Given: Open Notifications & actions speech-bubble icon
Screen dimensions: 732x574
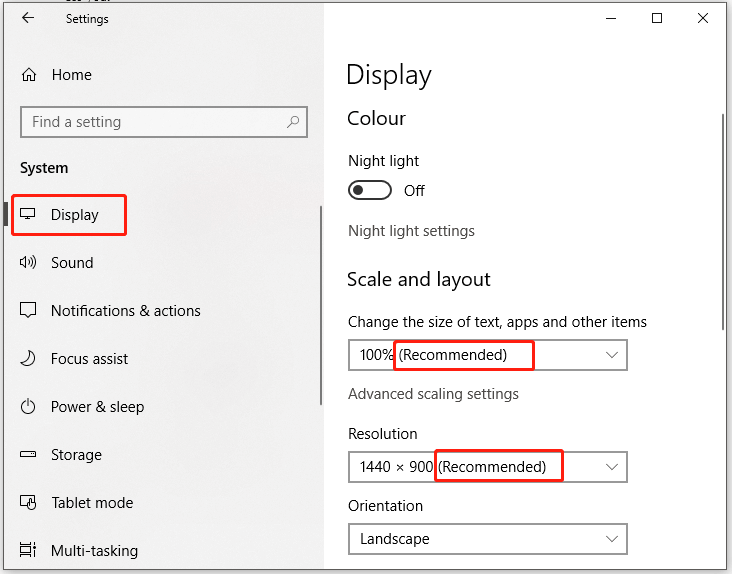Looking at the screenshot, I should (28, 310).
